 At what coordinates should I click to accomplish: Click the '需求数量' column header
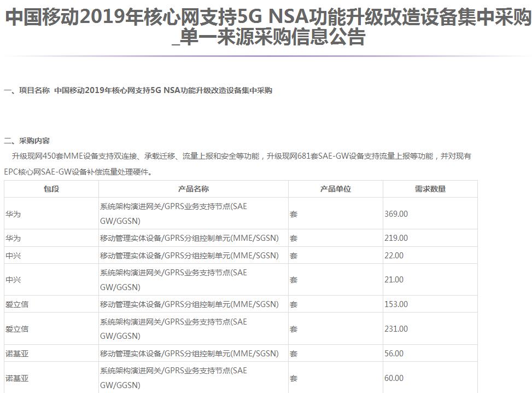point(430,189)
